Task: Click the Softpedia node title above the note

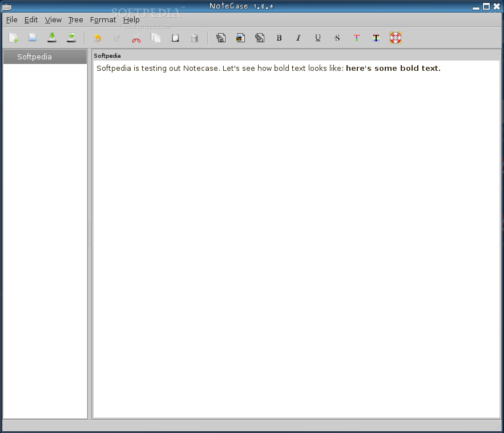Action: (x=107, y=55)
